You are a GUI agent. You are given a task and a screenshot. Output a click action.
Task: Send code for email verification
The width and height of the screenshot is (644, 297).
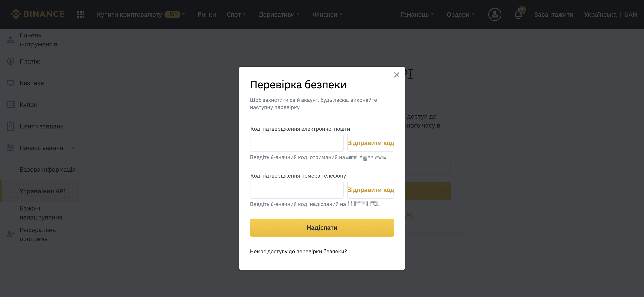click(370, 143)
